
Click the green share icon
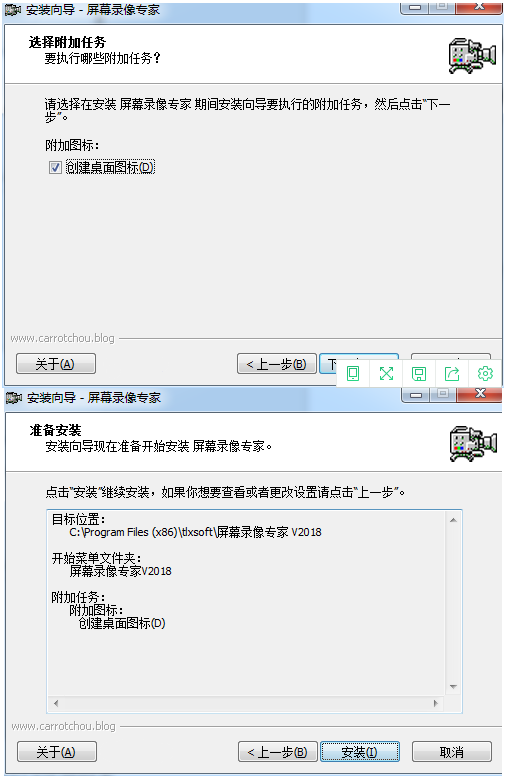point(452,373)
